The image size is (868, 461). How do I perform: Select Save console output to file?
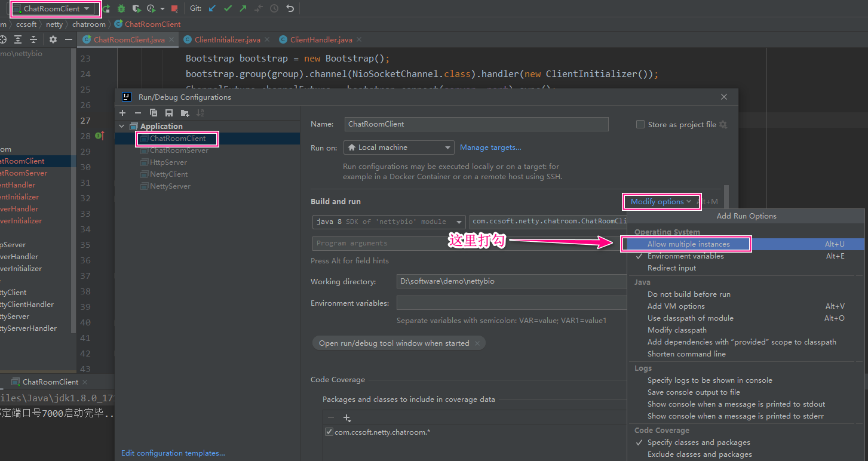pos(746,392)
